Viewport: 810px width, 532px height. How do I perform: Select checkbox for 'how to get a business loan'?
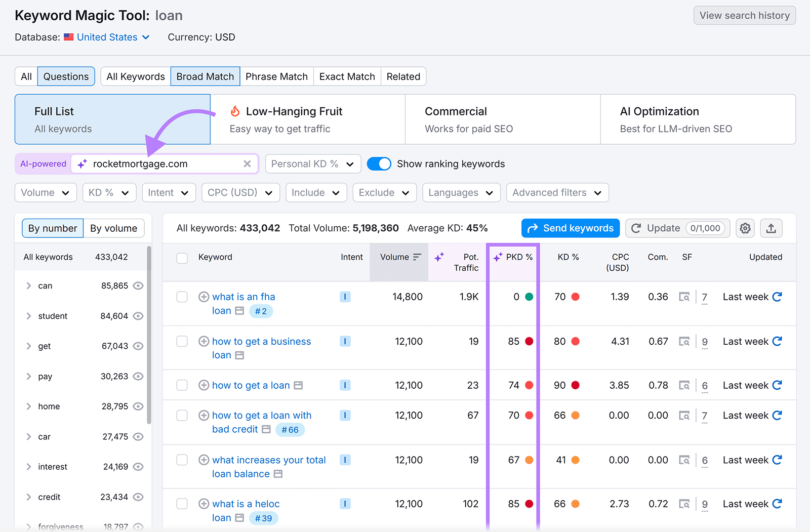(x=182, y=341)
